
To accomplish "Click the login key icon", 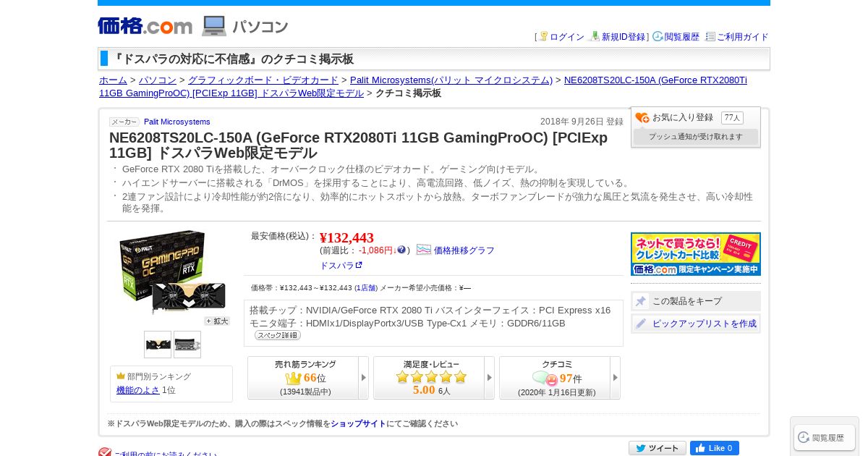I will coord(543,36).
